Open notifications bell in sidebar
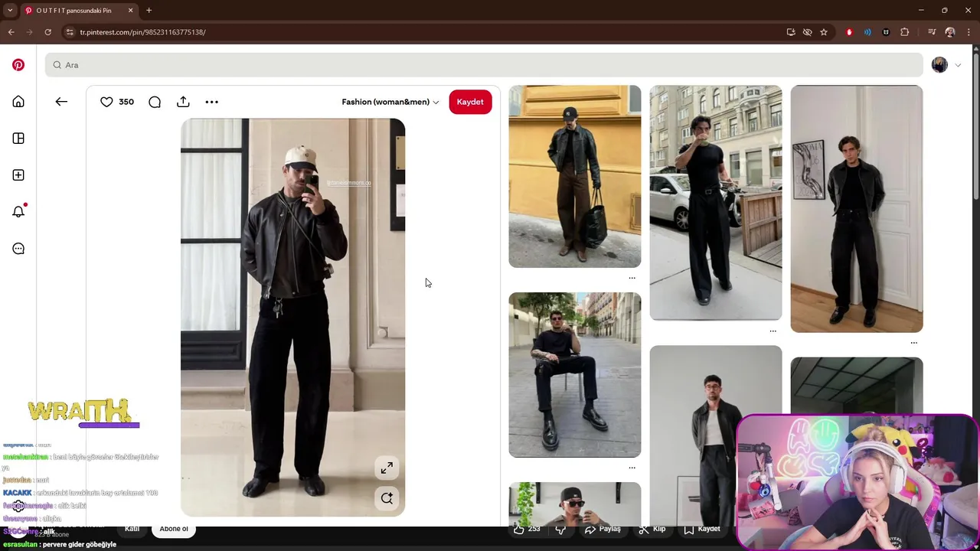The width and height of the screenshot is (980, 551). coord(18,212)
